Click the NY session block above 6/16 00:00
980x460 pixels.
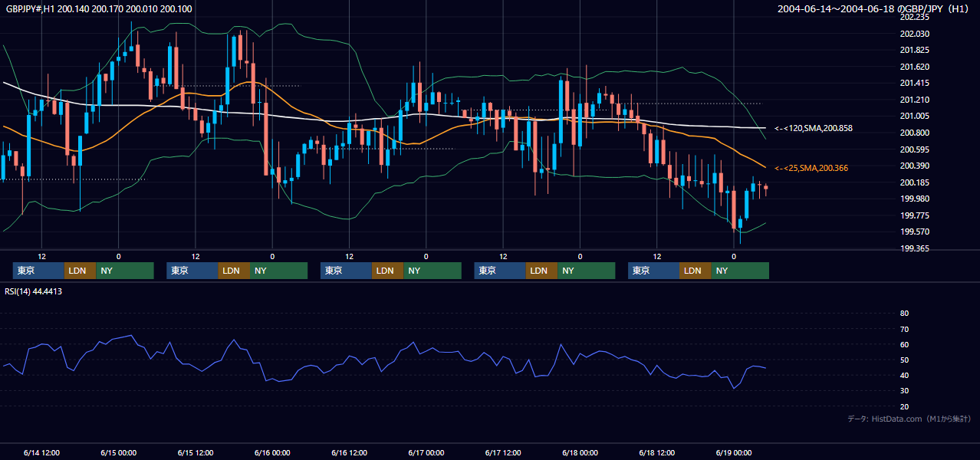(x=278, y=271)
